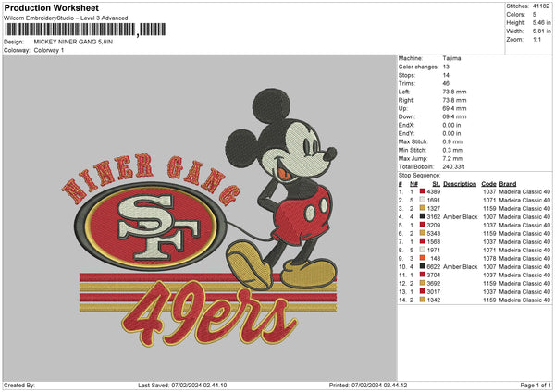Select the red swatch beside stitch count 3209
The image size is (555, 392).
click(423, 225)
